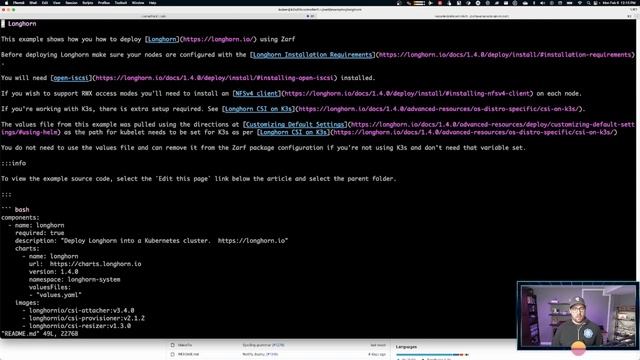Click the 'namespace: longhorn-system' line

pyautogui.click(x=74, y=279)
